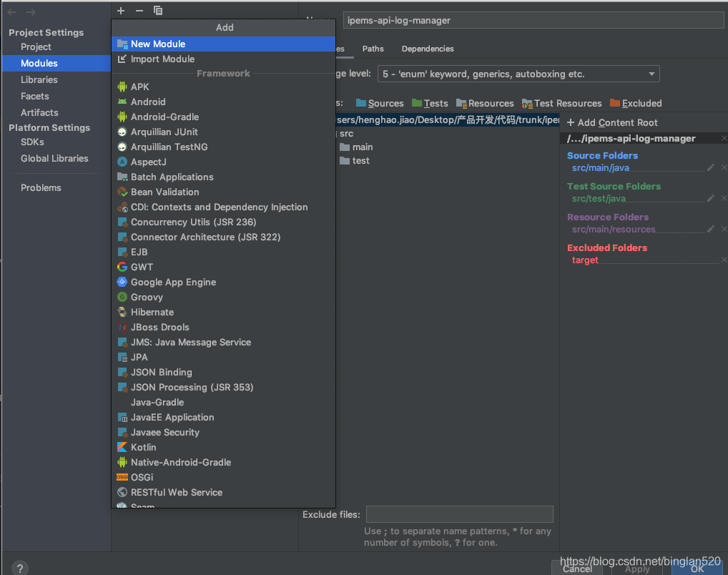Click the Concurrency Utils (JSR 236) icon
This screenshot has width=728, height=575.
point(122,222)
